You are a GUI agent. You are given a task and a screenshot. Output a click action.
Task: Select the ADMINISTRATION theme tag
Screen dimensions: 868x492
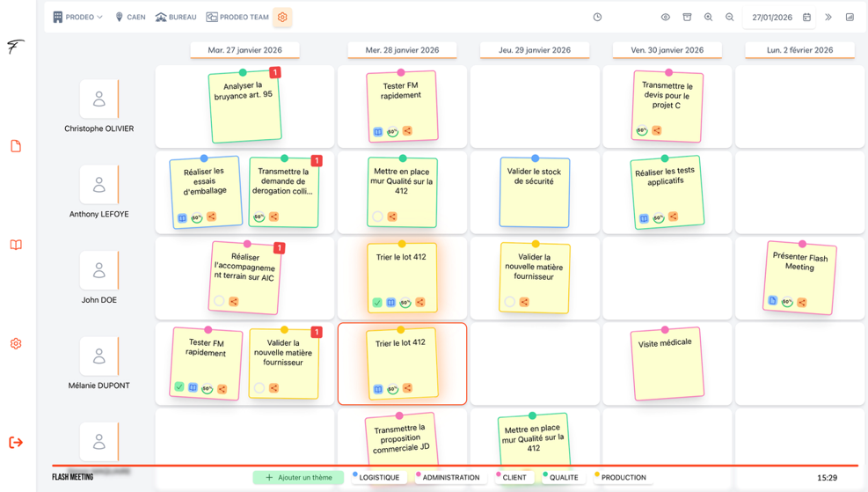coord(450,478)
